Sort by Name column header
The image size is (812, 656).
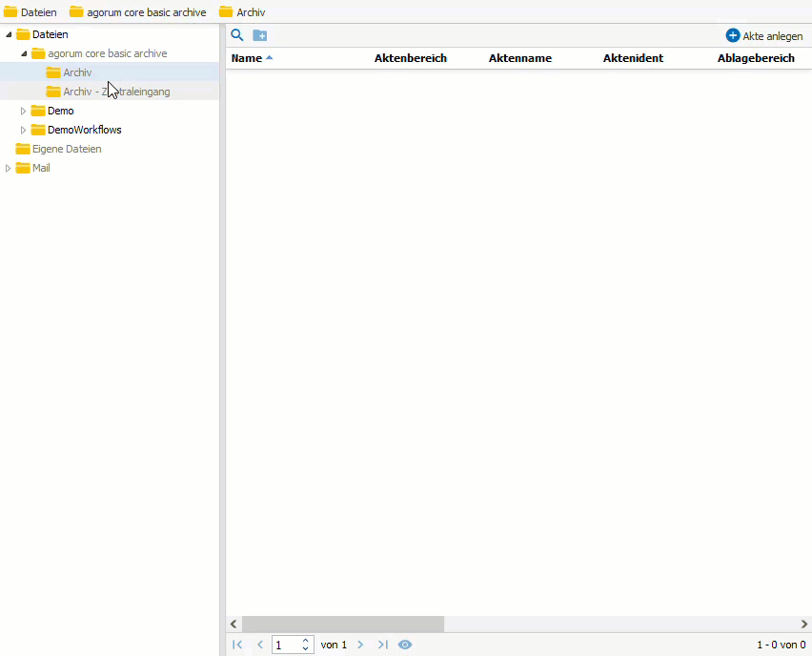247,58
